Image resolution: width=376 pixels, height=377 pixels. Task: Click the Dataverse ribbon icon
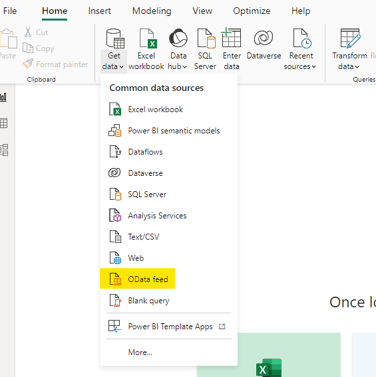(263, 38)
